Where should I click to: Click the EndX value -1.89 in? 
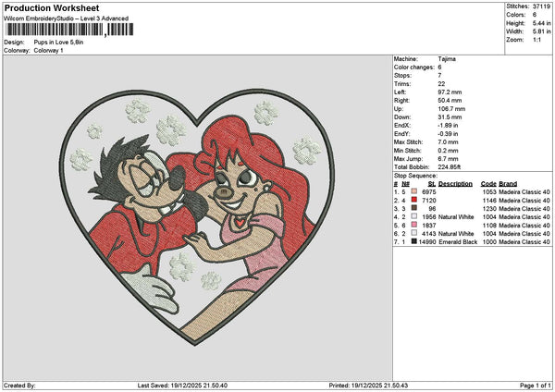[x=448, y=126]
